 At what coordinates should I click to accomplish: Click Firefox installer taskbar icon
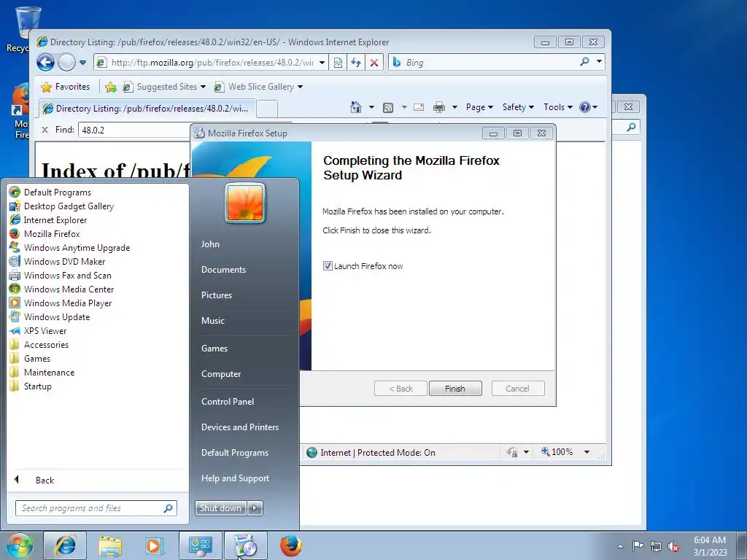tap(246, 545)
